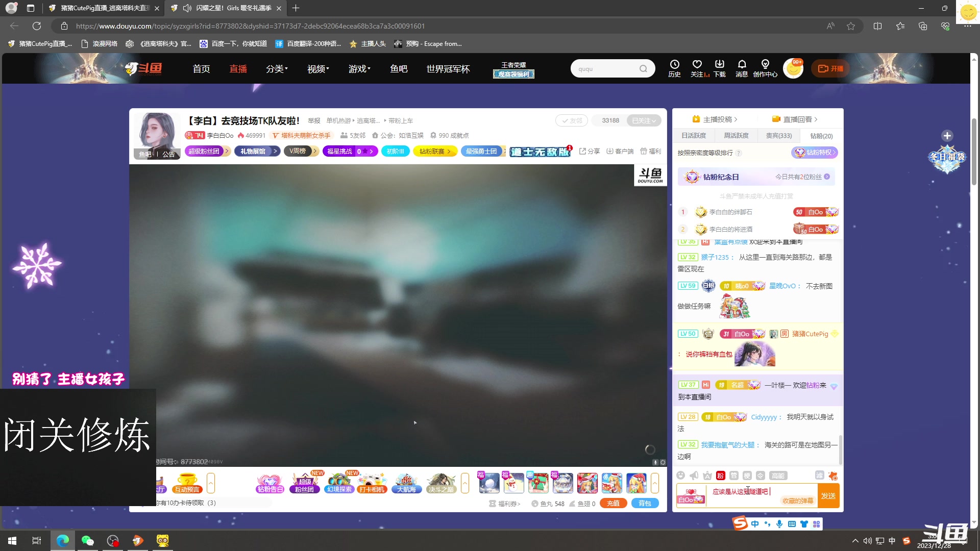Click the search magnifier icon

click(643, 69)
